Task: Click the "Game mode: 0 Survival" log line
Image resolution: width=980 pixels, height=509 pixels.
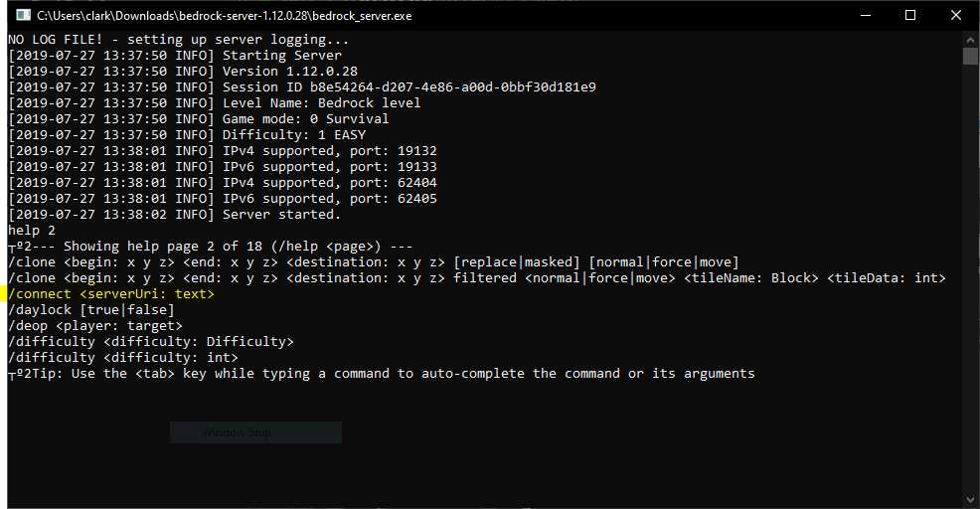Action: tap(199, 119)
